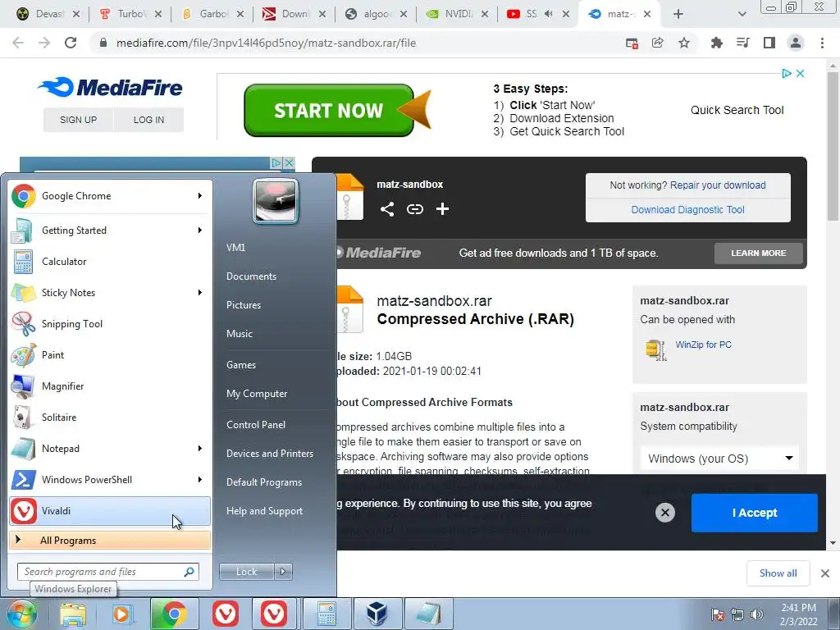
Task: Click the SIGN UP button
Action: (78, 120)
